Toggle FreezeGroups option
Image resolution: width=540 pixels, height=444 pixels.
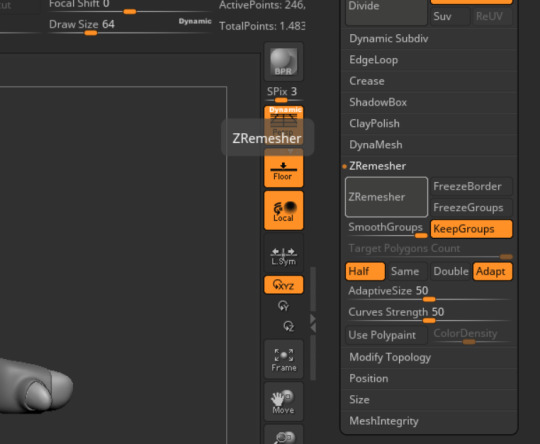[x=471, y=208]
